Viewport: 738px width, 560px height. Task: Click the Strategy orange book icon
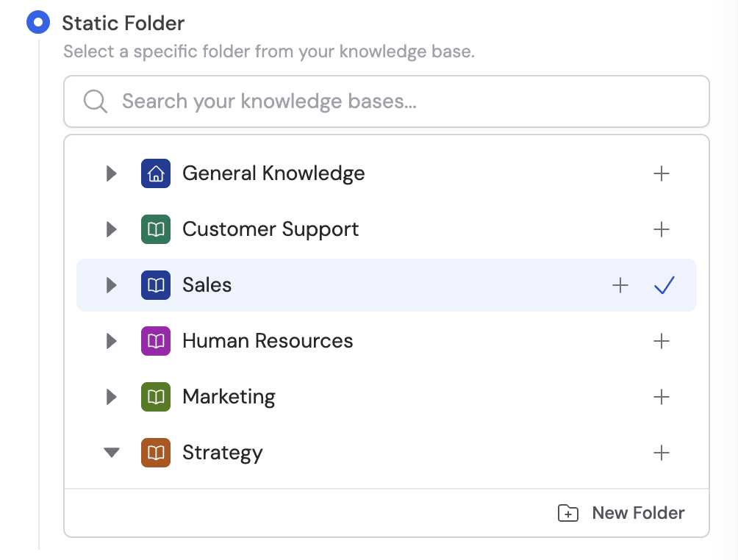point(155,453)
